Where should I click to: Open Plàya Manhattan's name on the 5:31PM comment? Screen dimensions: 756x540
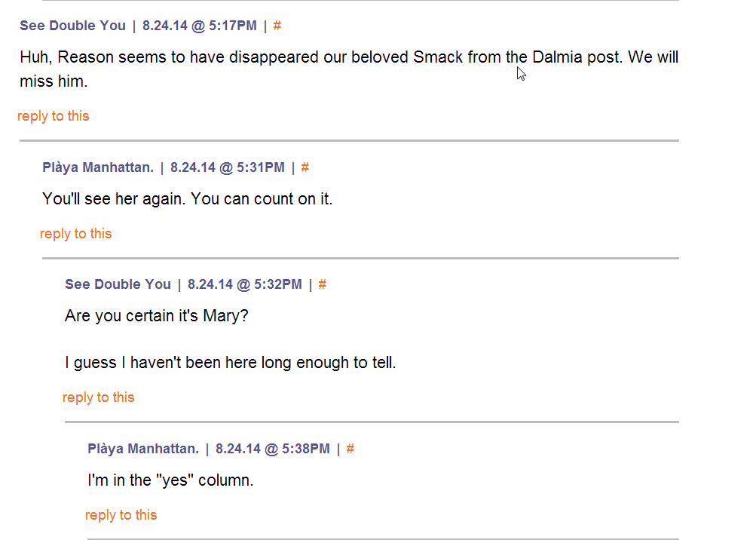click(x=98, y=167)
